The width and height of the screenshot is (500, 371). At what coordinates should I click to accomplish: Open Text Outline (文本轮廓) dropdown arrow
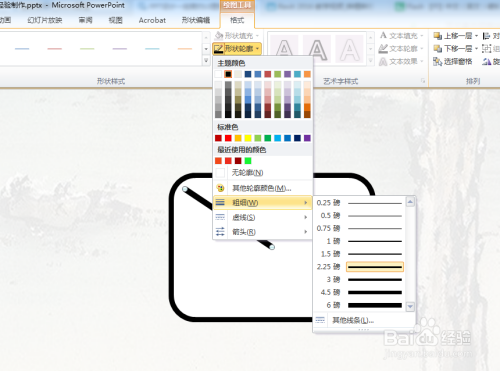click(x=422, y=48)
